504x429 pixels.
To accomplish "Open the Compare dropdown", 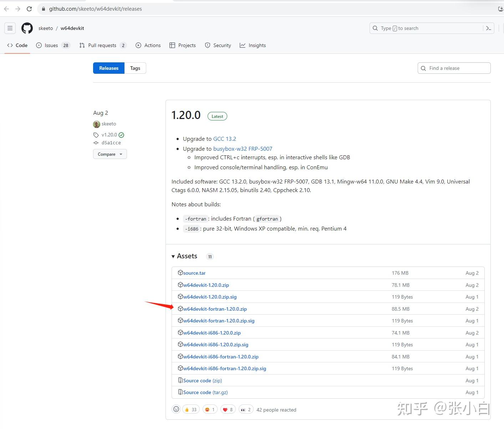I will click(x=110, y=154).
